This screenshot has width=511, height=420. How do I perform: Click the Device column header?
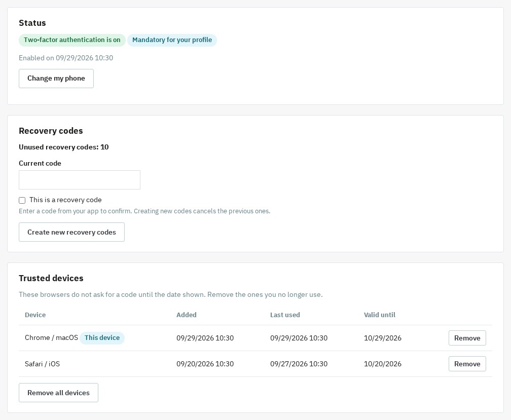click(35, 315)
